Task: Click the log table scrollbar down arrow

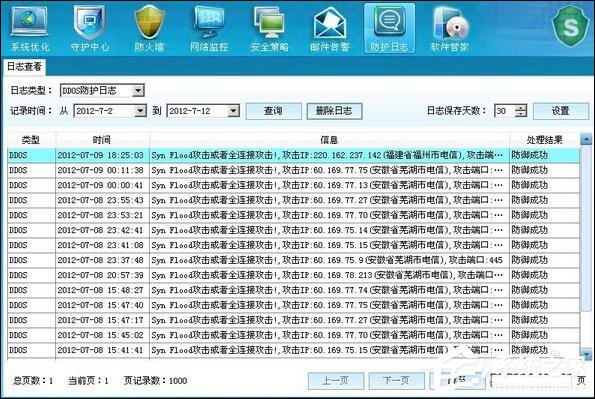Action: [586, 356]
